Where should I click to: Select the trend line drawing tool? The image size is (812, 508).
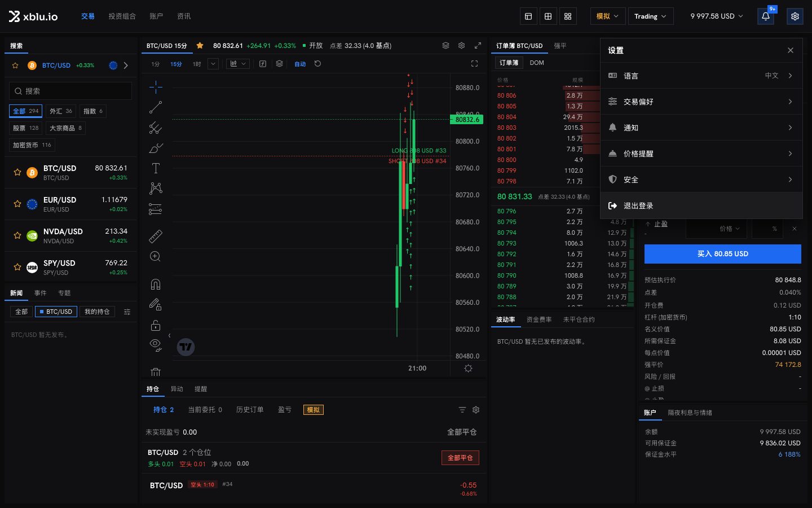156,107
